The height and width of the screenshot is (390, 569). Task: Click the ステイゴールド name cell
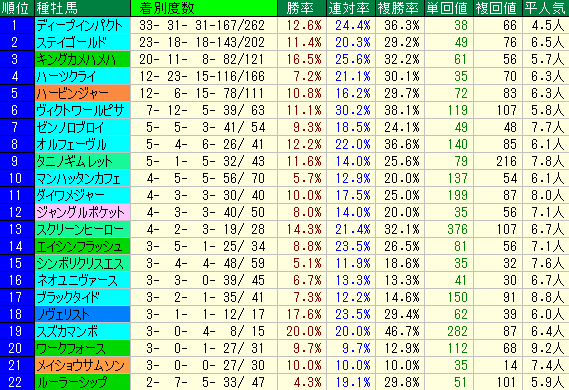[x=82, y=42]
